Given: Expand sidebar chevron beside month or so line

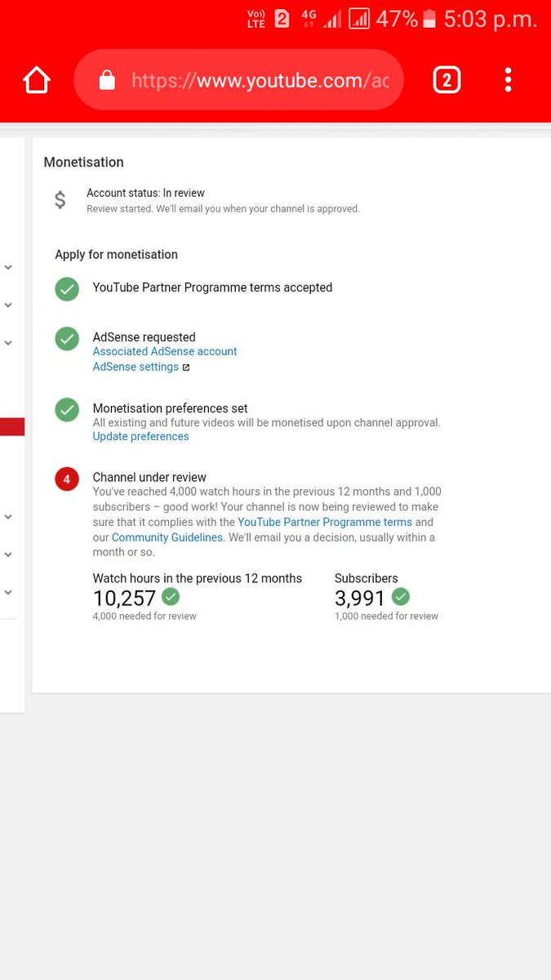Looking at the screenshot, I should [8, 555].
